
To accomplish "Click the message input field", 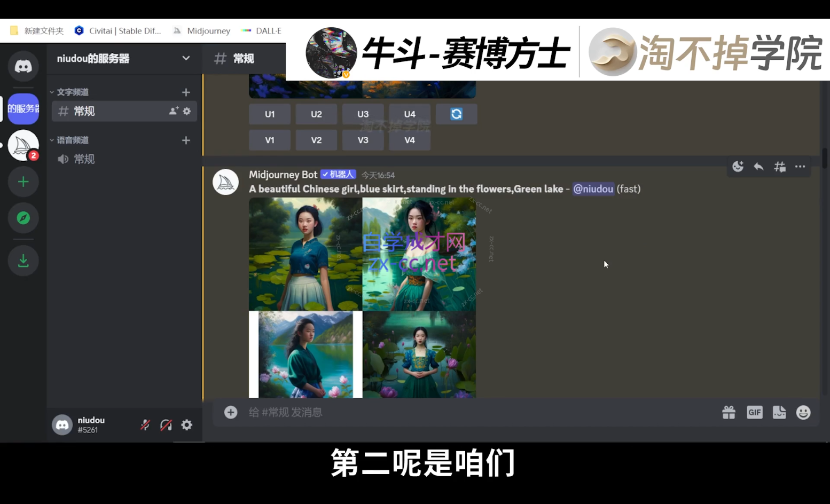I will point(470,412).
